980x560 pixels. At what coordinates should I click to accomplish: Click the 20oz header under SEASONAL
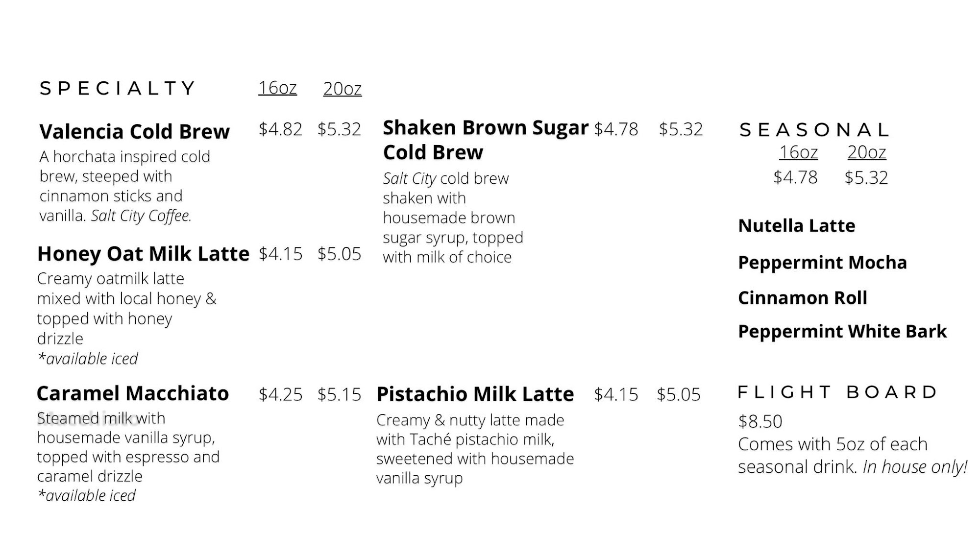(866, 152)
